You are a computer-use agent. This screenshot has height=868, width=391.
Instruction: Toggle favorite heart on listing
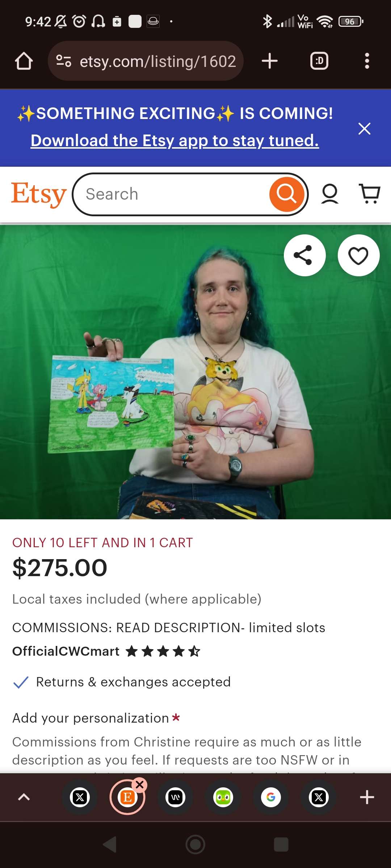tap(358, 255)
